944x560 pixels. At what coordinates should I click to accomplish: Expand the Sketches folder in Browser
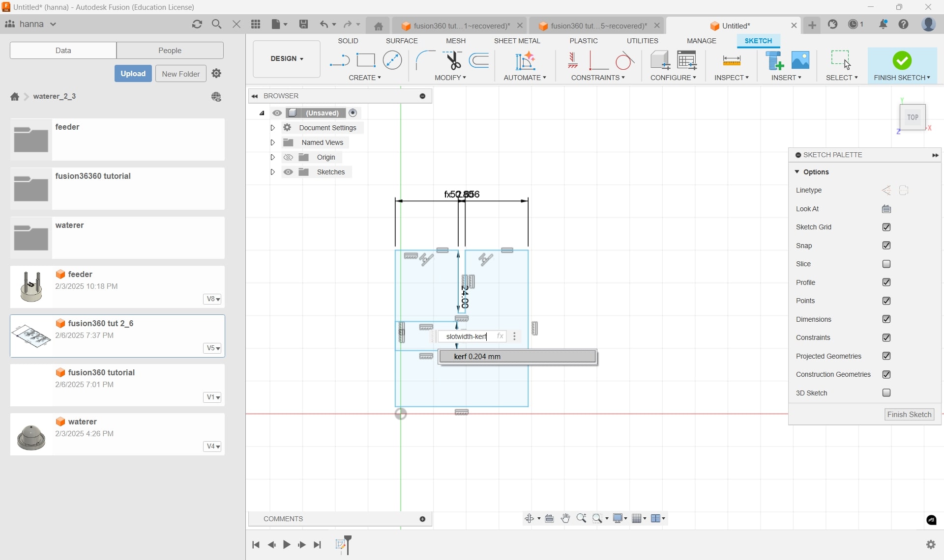click(x=272, y=172)
